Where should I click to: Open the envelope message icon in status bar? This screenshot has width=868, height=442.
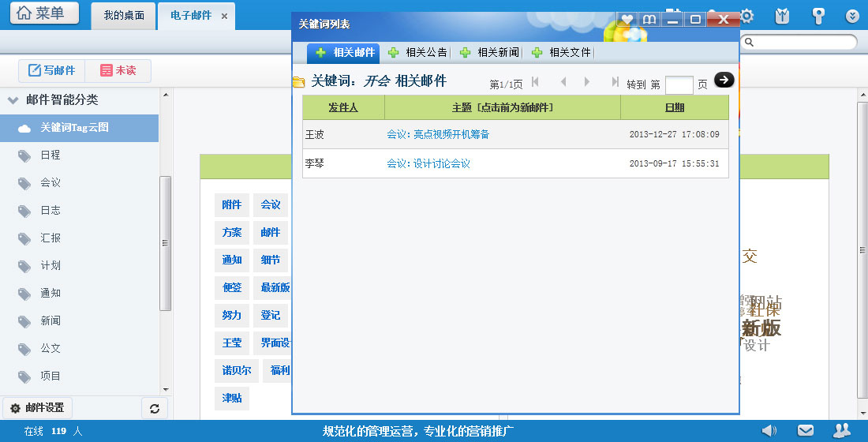(x=805, y=430)
